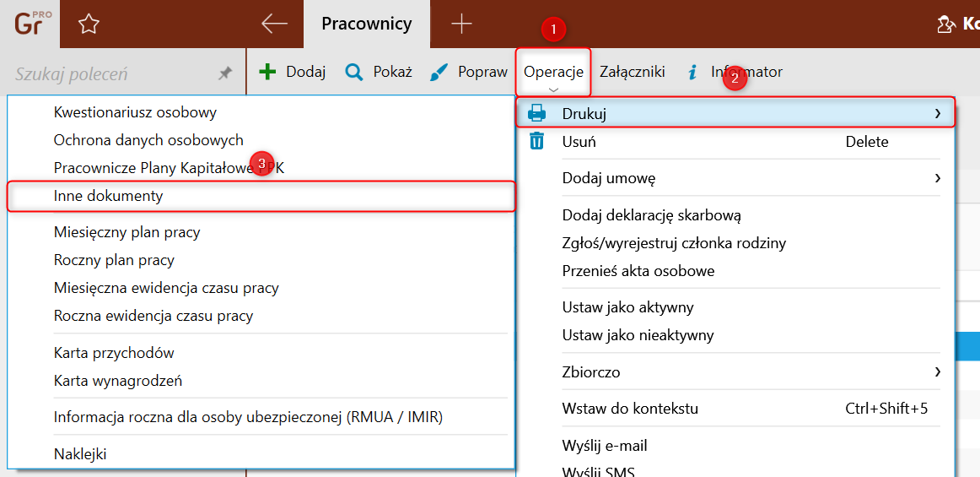980x477 pixels.
Task: Click the Popraw brush icon
Action: click(x=439, y=73)
